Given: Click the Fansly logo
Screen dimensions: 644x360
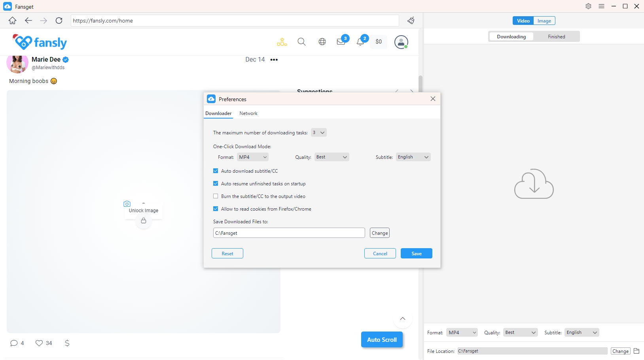Looking at the screenshot, I should (40, 41).
